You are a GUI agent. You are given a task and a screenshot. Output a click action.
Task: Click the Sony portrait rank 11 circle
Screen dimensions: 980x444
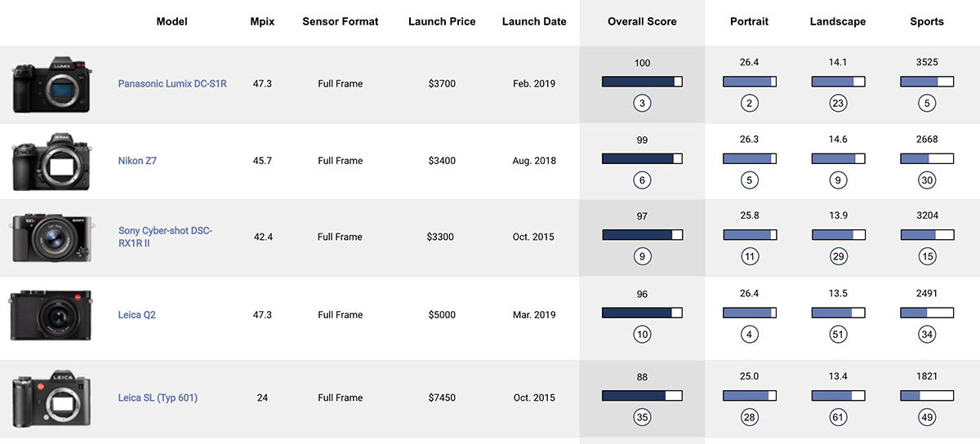click(750, 256)
